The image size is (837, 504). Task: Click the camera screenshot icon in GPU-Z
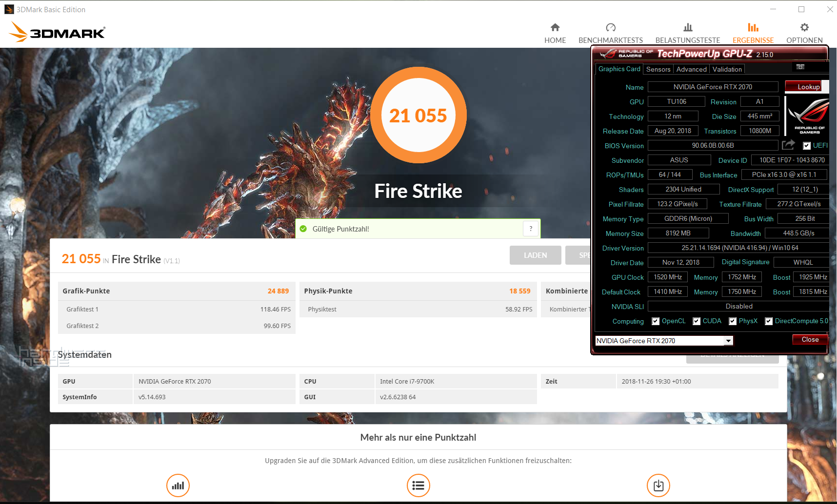pyautogui.click(x=800, y=67)
